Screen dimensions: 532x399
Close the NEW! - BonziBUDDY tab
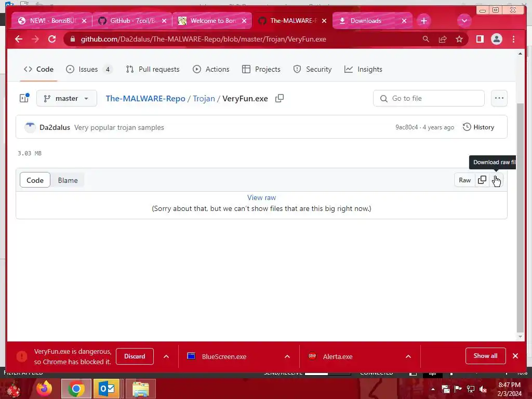84,21
